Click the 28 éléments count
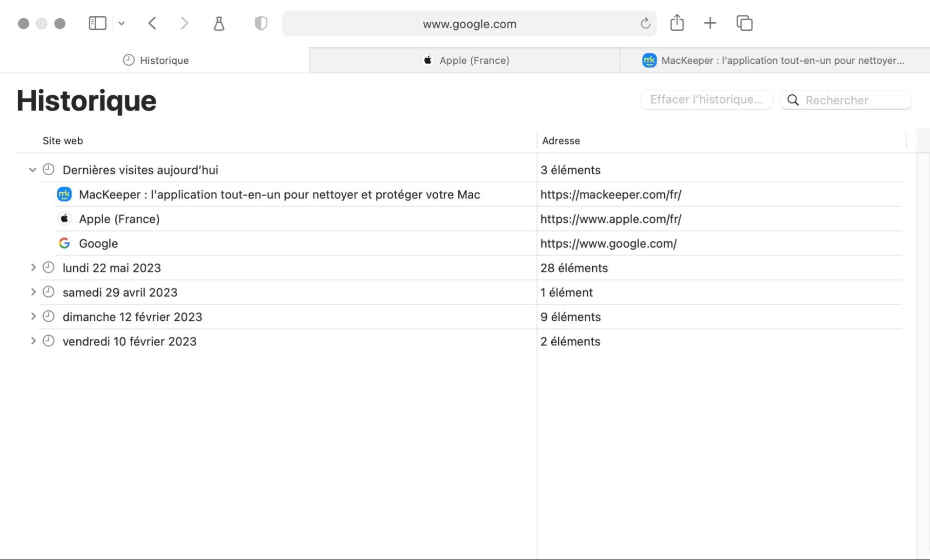The image size is (930, 560). point(574,268)
